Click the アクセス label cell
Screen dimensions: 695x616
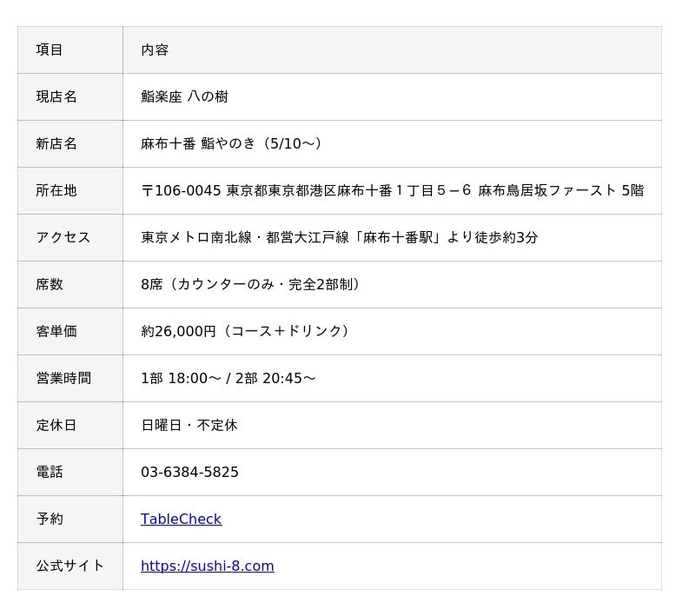point(63,237)
